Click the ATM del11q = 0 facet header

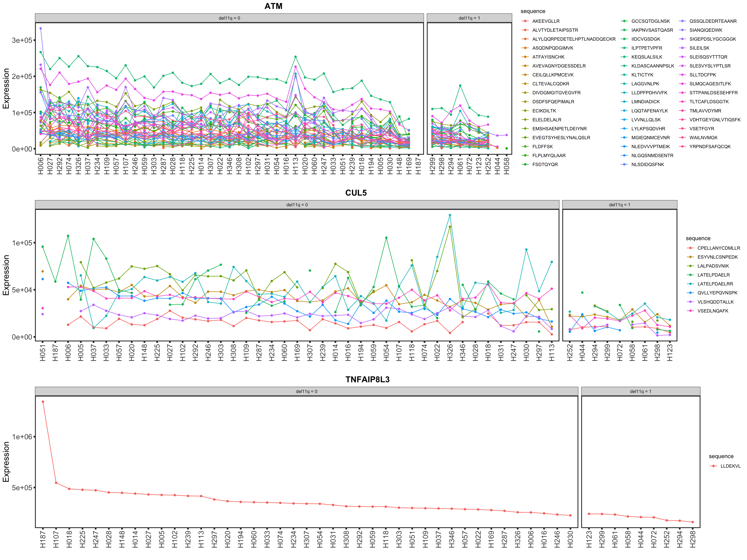pyautogui.click(x=229, y=18)
